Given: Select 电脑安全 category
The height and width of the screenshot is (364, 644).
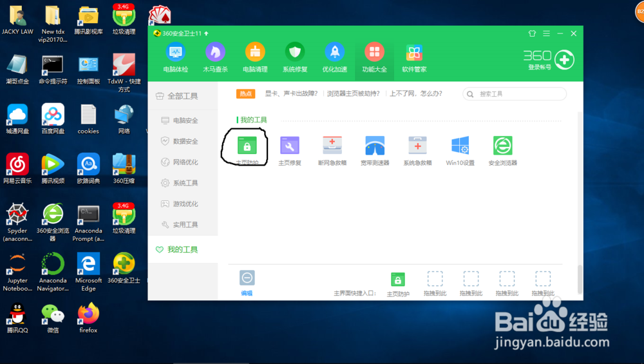Looking at the screenshot, I should point(183,120).
